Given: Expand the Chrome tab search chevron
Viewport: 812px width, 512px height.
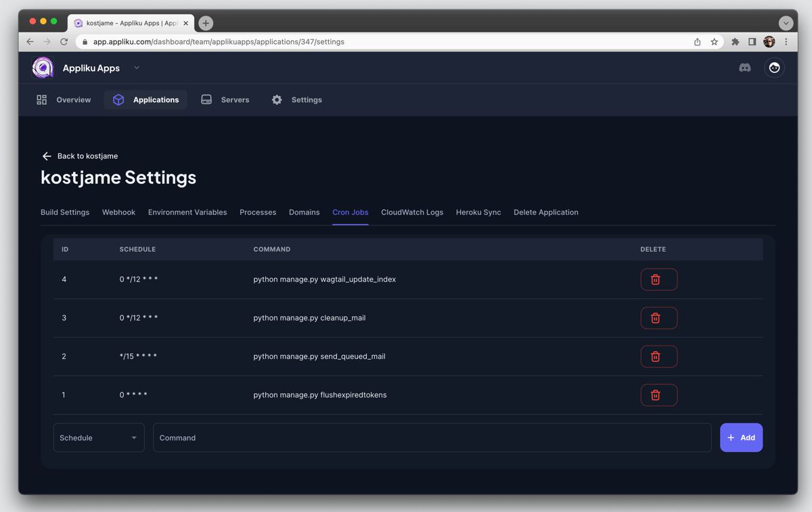Looking at the screenshot, I should point(785,23).
